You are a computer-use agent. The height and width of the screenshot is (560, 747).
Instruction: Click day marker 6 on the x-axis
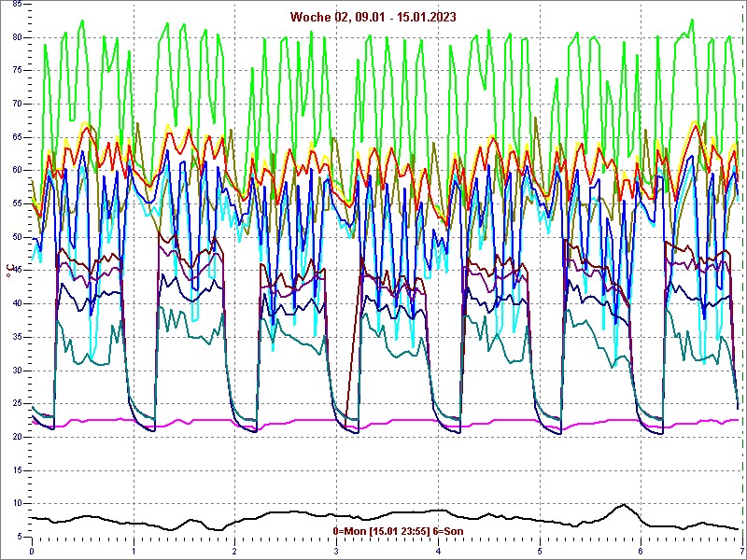tap(641, 551)
